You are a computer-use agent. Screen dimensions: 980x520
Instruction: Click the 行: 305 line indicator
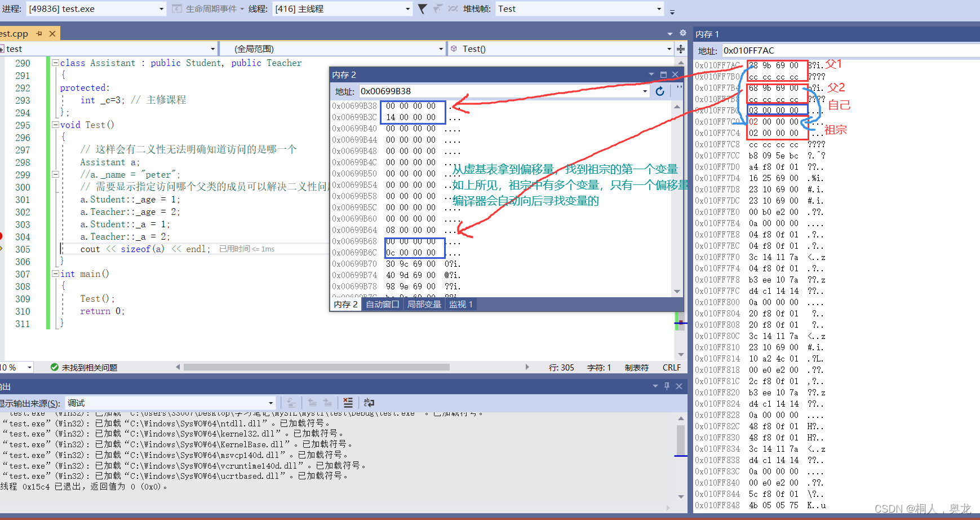coord(562,368)
